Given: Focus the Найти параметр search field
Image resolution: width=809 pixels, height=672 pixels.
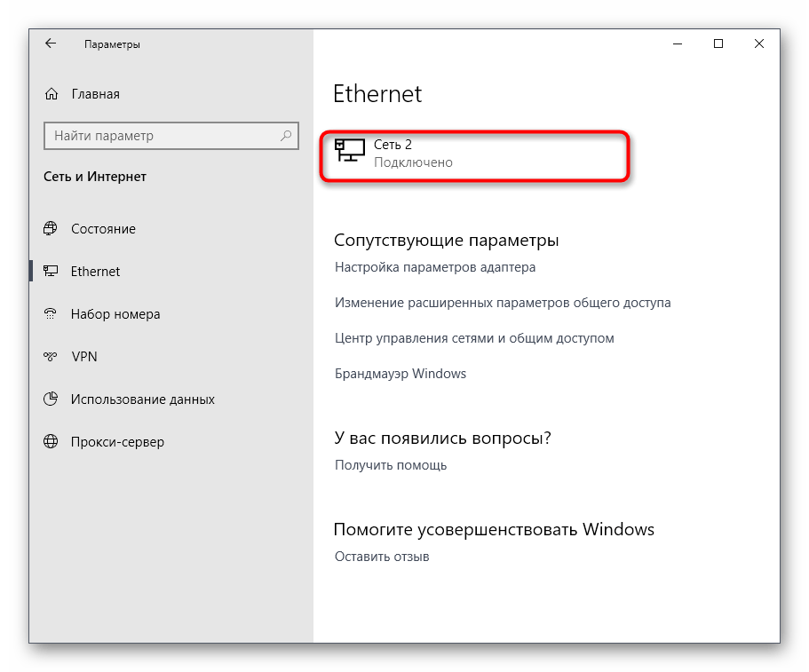Looking at the screenshot, I should (x=160, y=136).
